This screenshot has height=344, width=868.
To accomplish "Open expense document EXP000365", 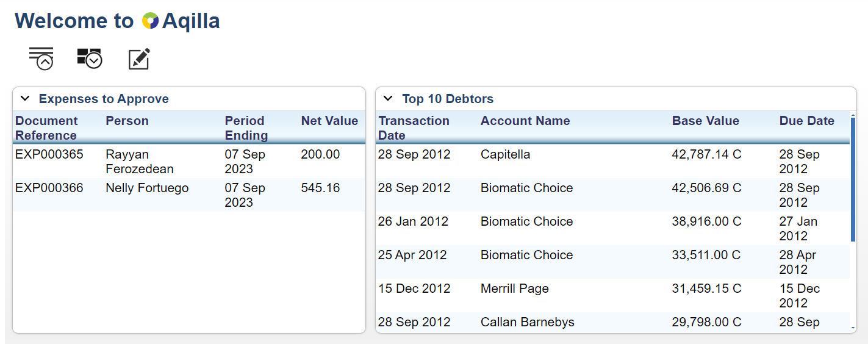I will (49, 154).
